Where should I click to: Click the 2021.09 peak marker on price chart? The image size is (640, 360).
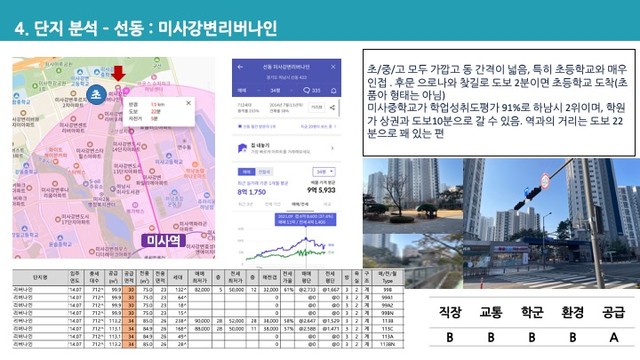[x=306, y=238]
